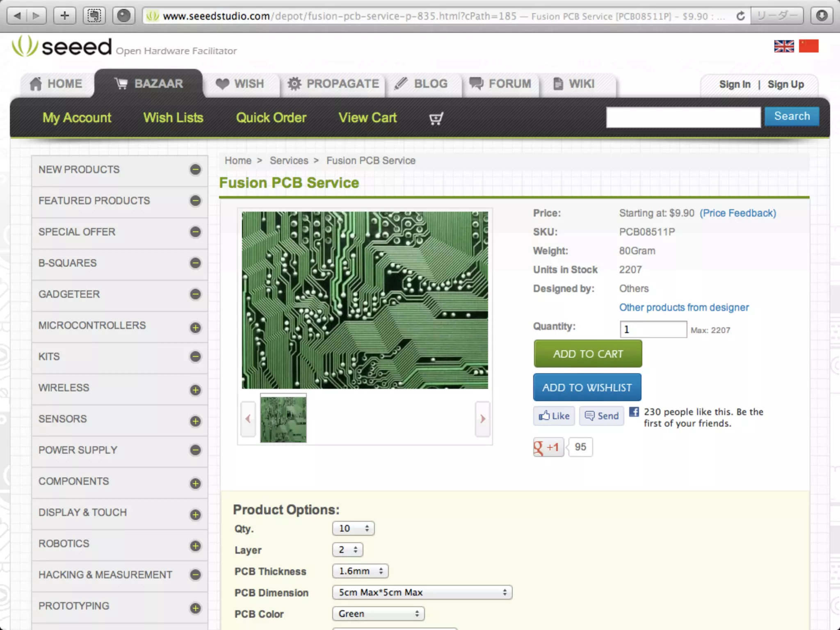Open the PCB Color dropdown
This screenshot has height=630, width=840.
[378, 614]
